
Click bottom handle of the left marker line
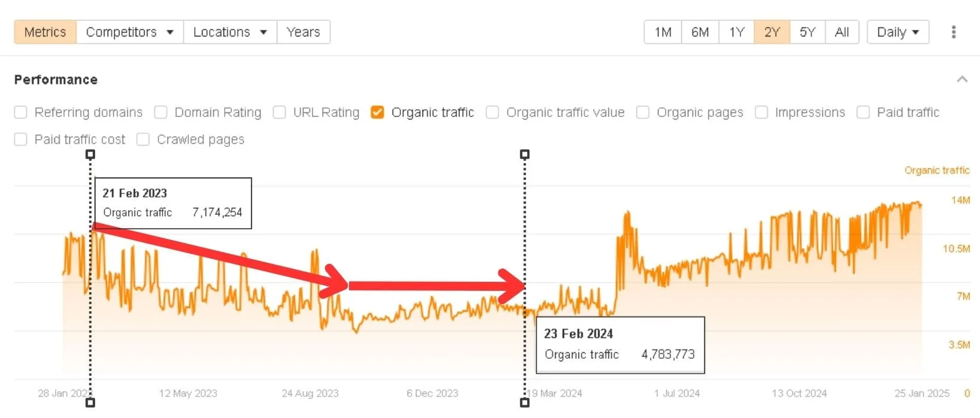coord(90,402)
